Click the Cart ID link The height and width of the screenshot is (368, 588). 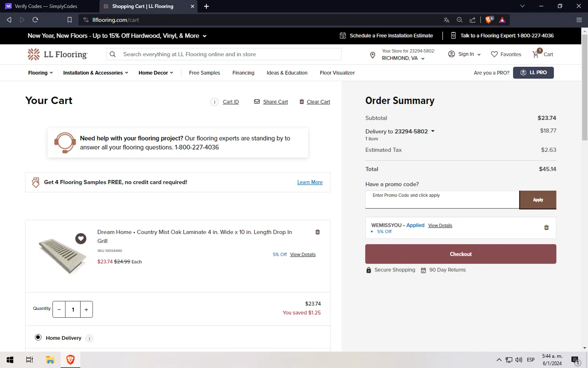coord(230,102)
